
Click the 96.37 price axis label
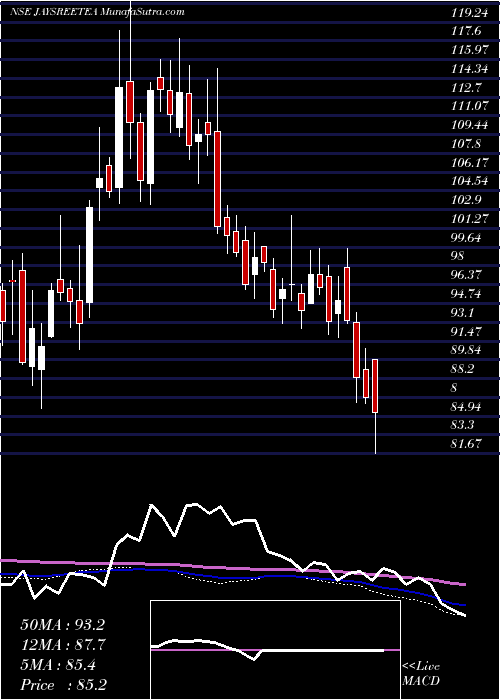click(467, 275)
